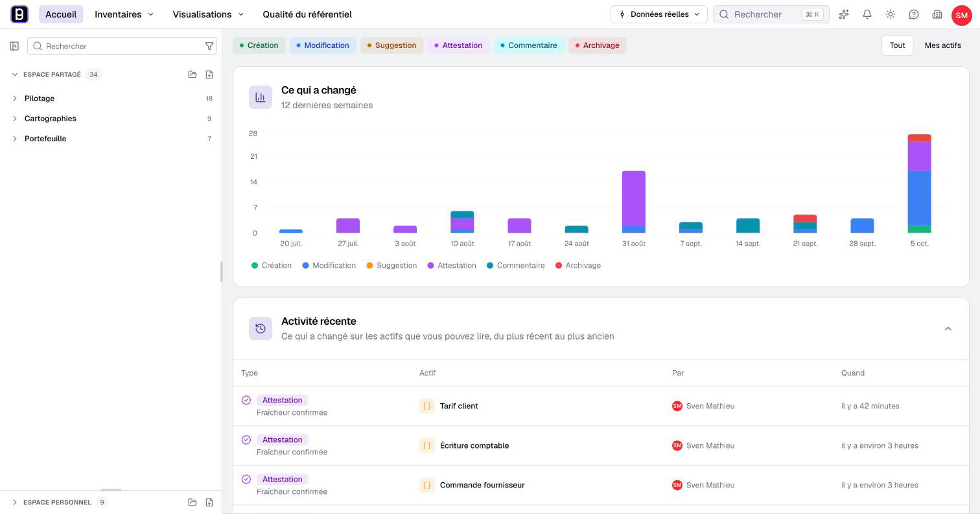This screenshot has width=980, height=514.
Task: Go to the Accueil tab
Action: [61, 14]
